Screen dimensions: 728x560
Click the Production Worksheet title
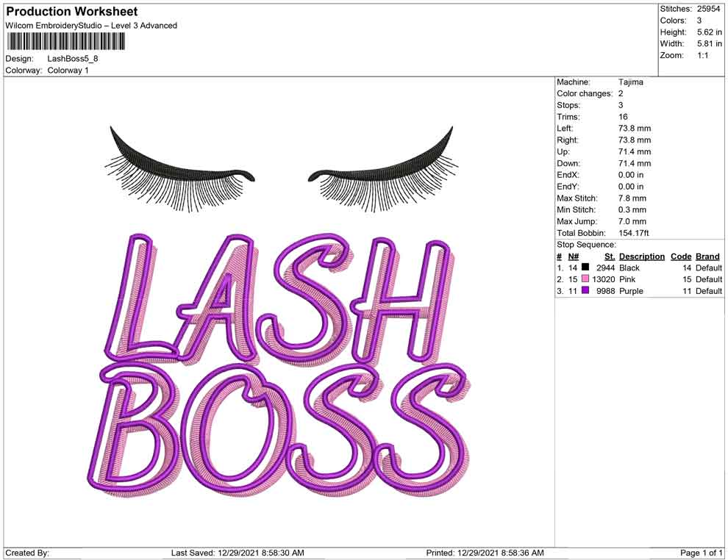[x=71, y=11]
